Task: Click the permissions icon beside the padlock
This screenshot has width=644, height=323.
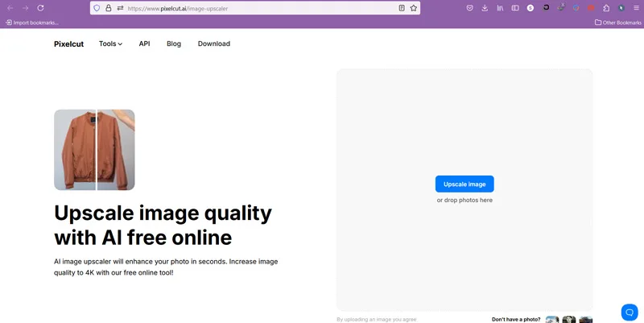Action: (x=120, y=8)
